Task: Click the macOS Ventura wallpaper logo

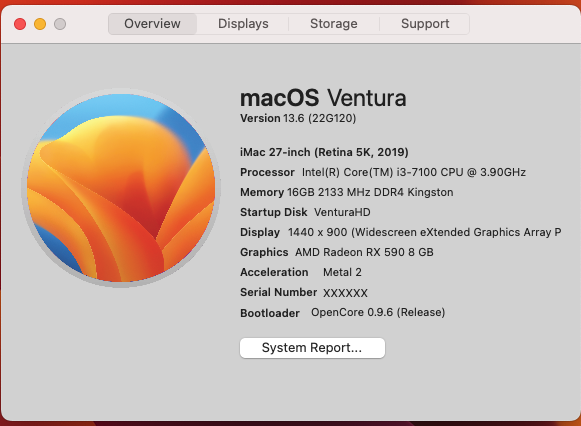Action: tap(121, 188)
